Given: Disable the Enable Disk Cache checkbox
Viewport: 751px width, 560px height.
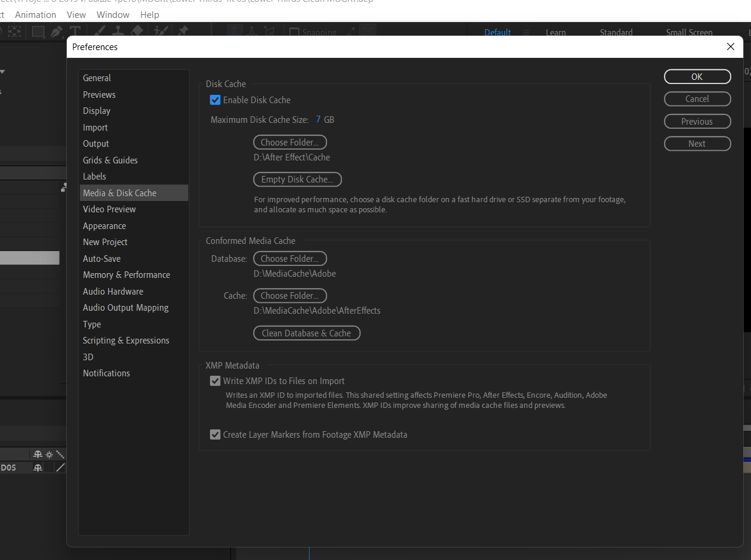Looking at the screenshot, I should click(215, 100).
